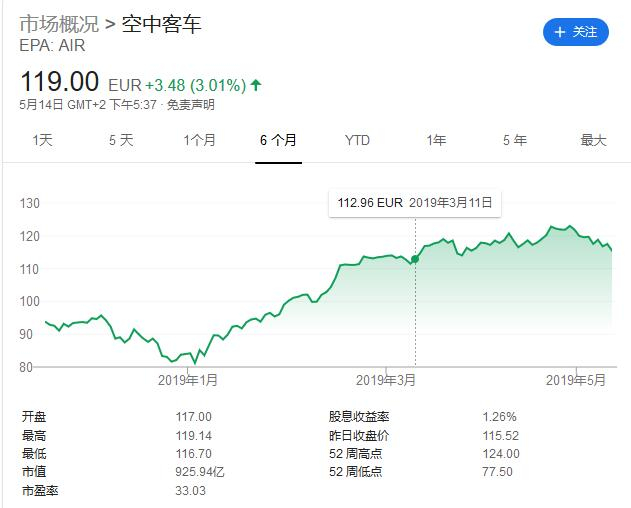Select the 1个月 time range tab
Viewport: 631px width, 508px height.
pos(200,140)
